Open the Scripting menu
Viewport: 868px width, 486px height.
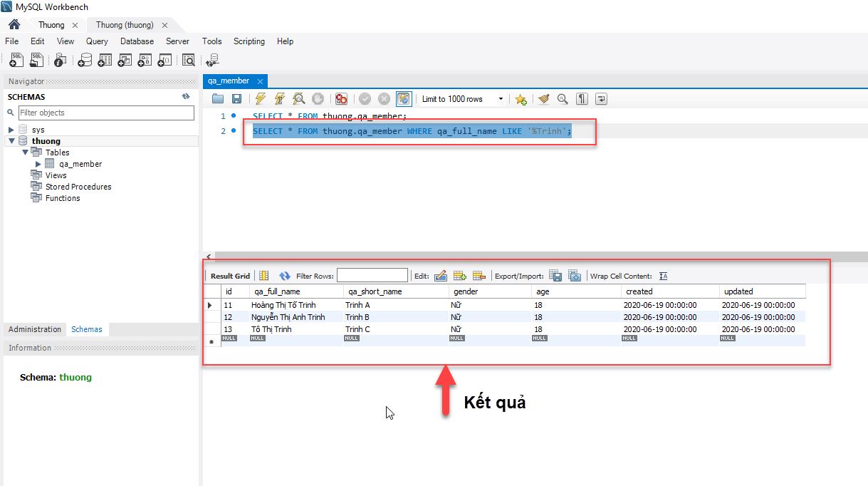[249, 41]
